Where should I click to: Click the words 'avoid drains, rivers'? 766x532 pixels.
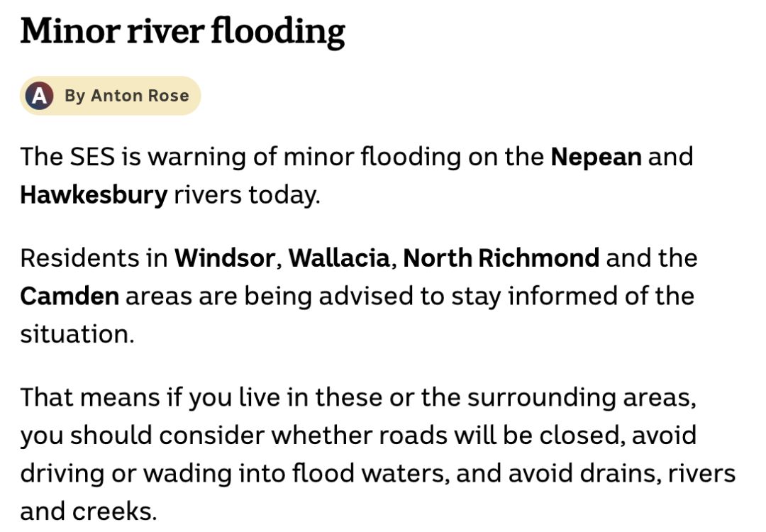tap(622, 474)
